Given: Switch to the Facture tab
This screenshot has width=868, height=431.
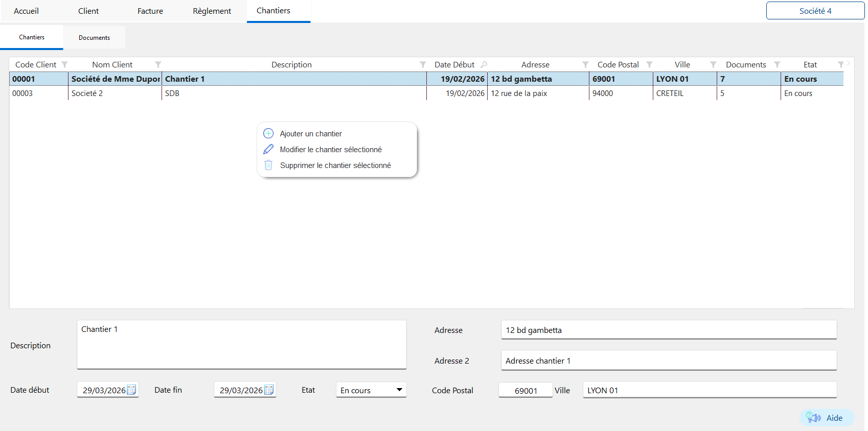Looking at the screenshot, I should click(150, 11).
